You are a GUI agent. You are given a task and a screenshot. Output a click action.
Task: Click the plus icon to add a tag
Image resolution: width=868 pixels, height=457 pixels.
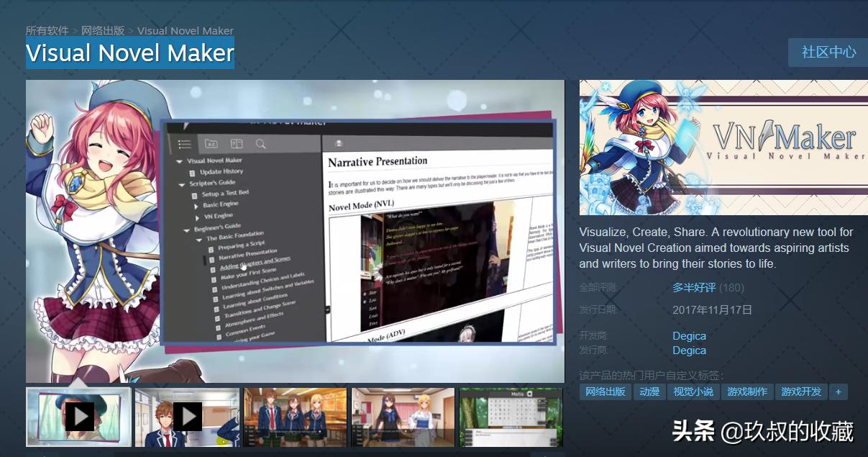point(838,392)
